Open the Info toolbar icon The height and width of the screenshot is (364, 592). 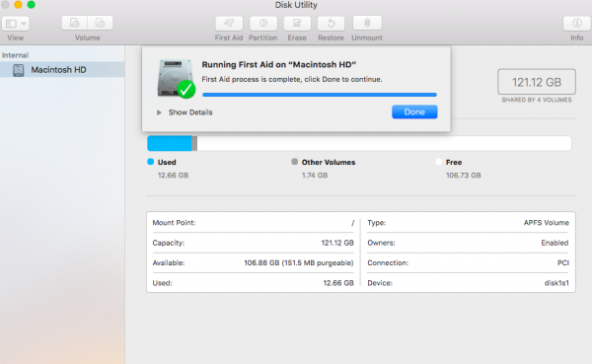(576, 23)
